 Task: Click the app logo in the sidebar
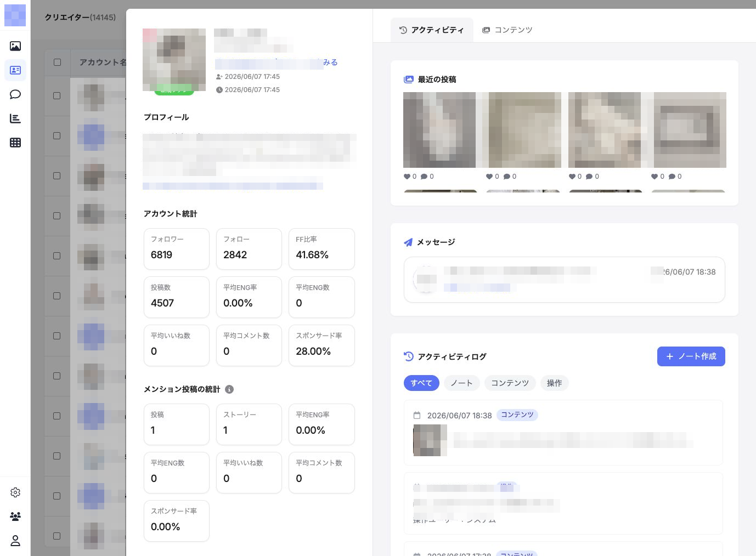pyautogui.click(x=15, y=15)
